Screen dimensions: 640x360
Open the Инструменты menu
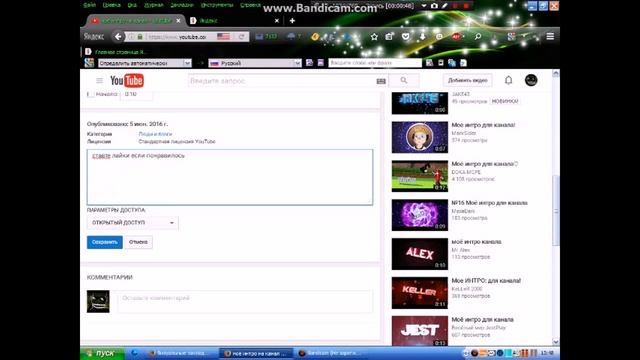coord(217,5)
